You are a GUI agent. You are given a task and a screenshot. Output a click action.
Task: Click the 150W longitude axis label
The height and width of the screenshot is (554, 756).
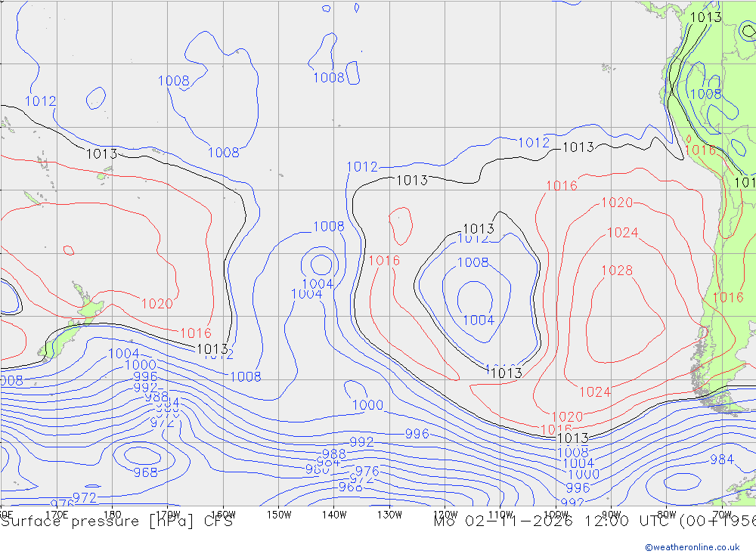coord(279,515)
